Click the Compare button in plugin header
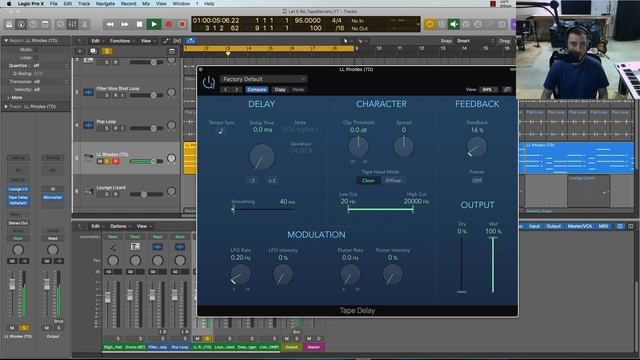Screen dimensions: 640x360 257,89
